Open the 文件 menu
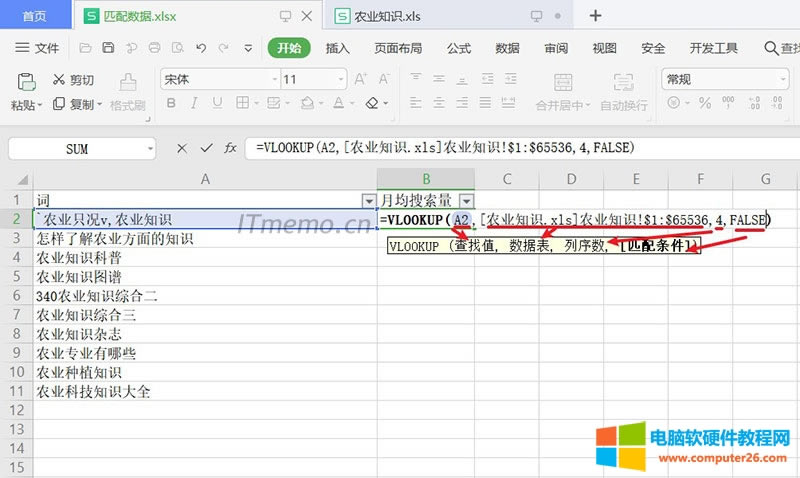Viewport: 800px width, 478px height. point(38,48)
